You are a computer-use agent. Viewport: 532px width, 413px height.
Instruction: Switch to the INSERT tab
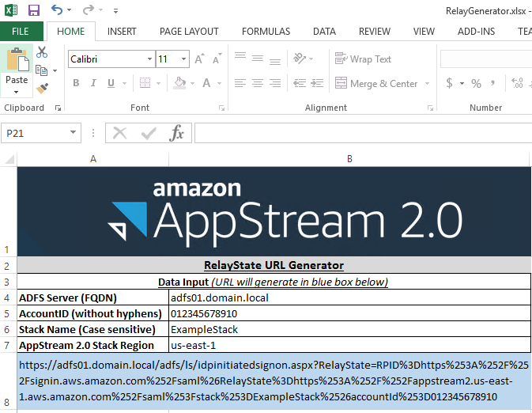pos(122,31)
